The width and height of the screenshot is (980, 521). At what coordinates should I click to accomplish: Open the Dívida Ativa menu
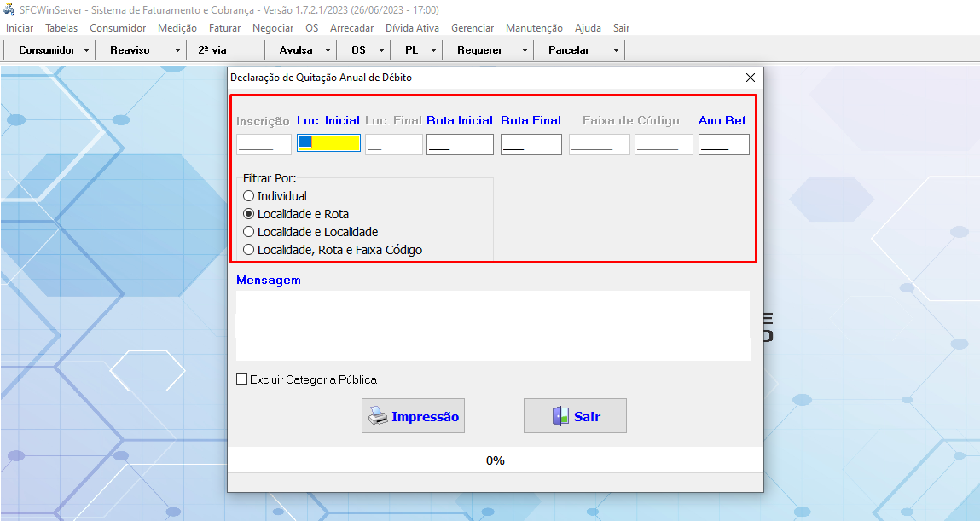pyautogui.click(x=412, y=28)
